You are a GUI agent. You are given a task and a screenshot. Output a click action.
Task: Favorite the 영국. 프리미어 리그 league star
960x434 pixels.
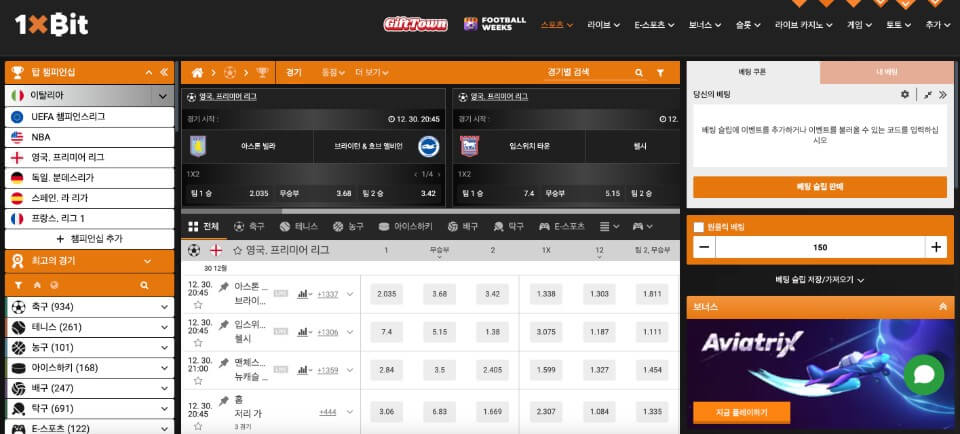point(238,250)
